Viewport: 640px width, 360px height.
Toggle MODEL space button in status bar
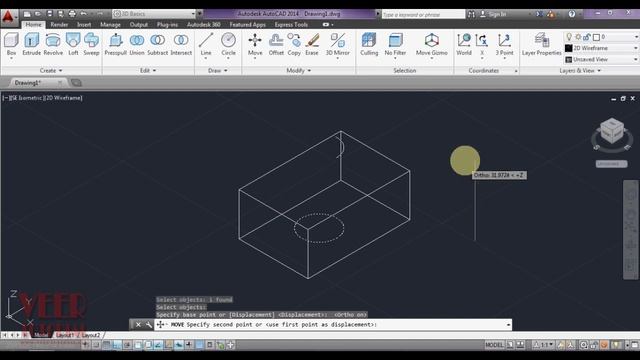494,345
